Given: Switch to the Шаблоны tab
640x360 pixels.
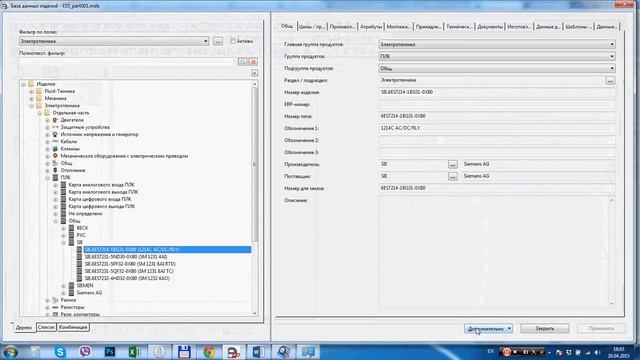Looking at the screenshot, I should tap(578, 27).
